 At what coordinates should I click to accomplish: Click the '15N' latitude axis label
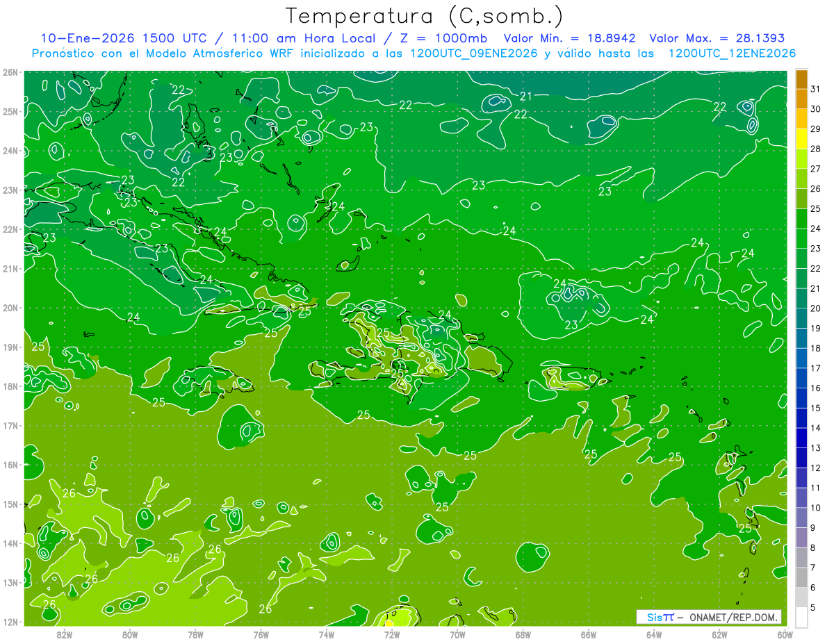coord(10,504)
